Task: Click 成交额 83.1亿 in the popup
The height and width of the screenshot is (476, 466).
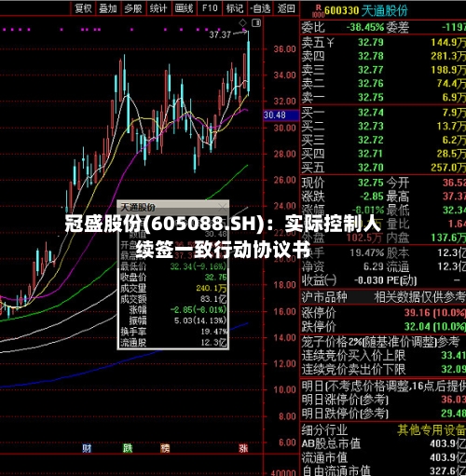Action: (173, 299)
